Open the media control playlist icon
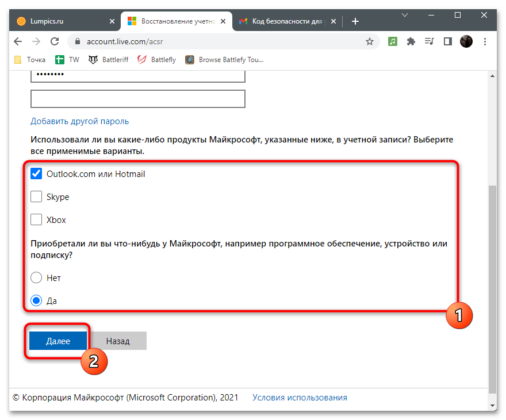 pyautogui.click(x=429, y=41)
